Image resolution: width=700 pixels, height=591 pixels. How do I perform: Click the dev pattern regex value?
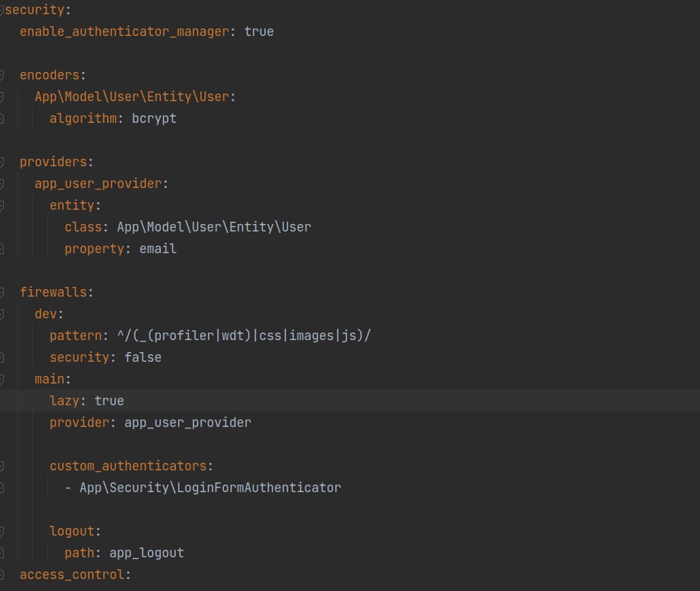point(244,336)
